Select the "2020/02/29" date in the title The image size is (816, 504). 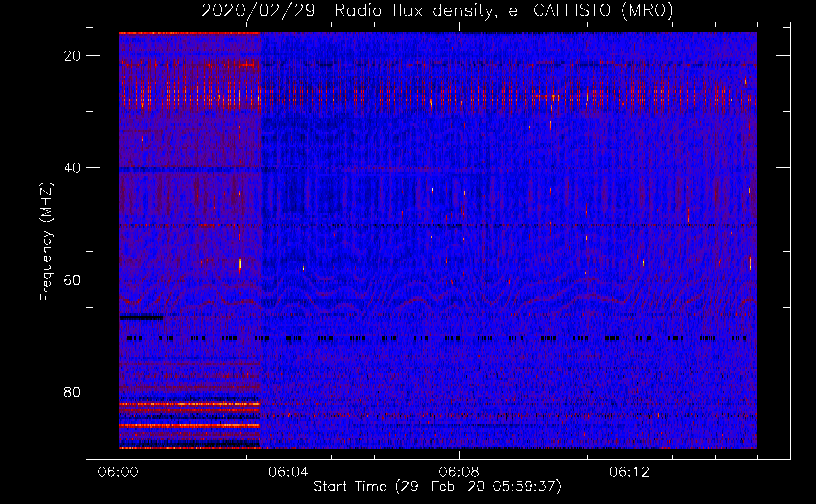[258, 11]
